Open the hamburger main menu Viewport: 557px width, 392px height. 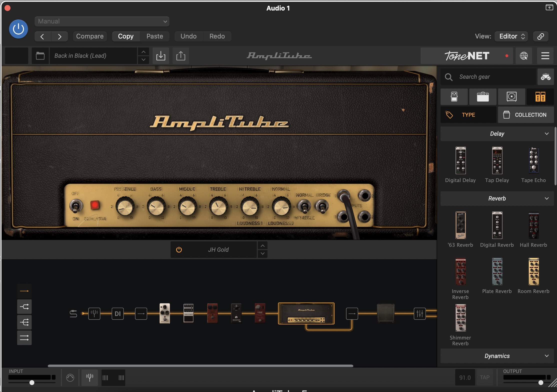(545, 56)
